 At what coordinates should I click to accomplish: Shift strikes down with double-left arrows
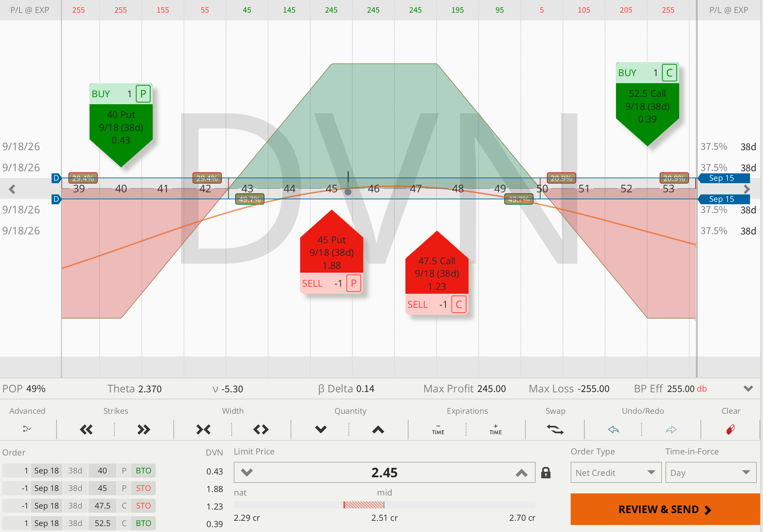(86, 430)
